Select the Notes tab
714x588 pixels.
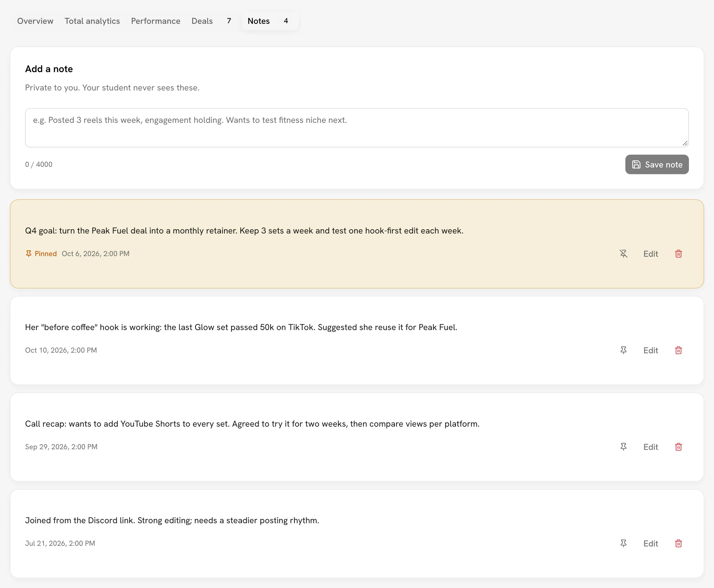(x=270, y=21)
